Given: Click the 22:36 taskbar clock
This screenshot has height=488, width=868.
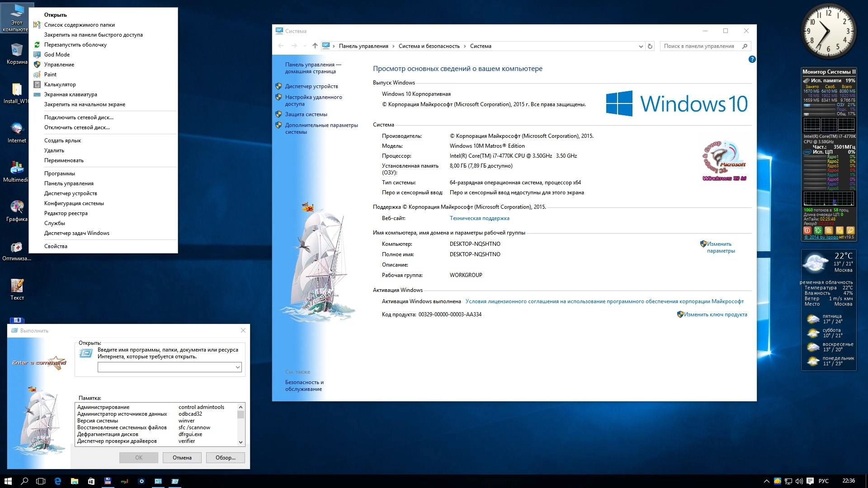Looking at the screenshot, I should [849, 481].
